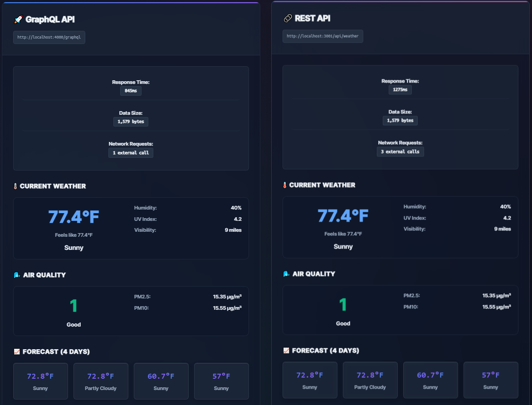Select the 1275ms response time value
The width and height of the screenshot is (532, 405).
pos(400,89)
